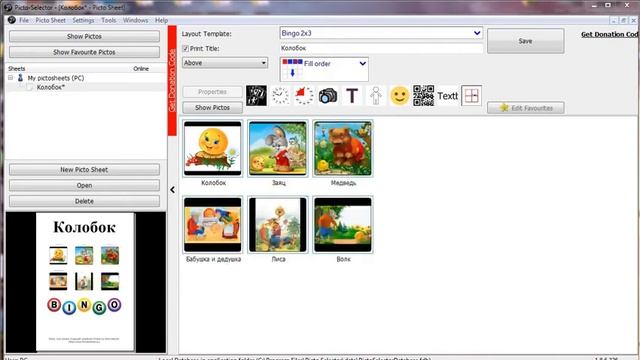Screen dimensions: 640x360
Task: Collapse the My pictosheets tree node
Action: (11, 78)
